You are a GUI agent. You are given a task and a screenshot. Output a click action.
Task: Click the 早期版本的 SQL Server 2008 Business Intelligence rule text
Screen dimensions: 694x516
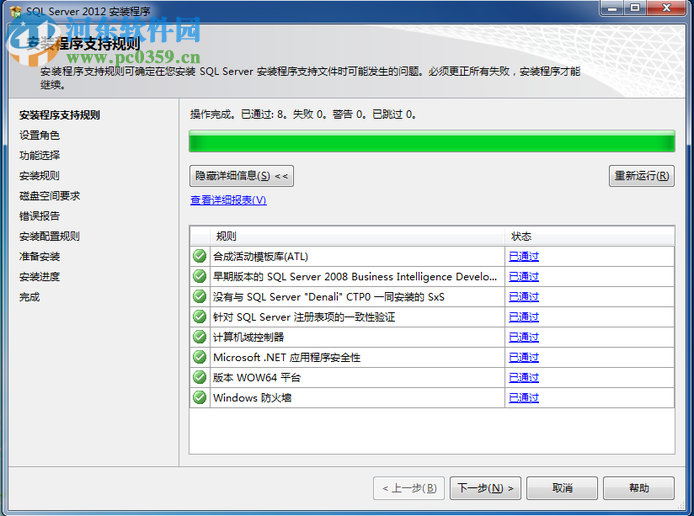click(355, 277)
